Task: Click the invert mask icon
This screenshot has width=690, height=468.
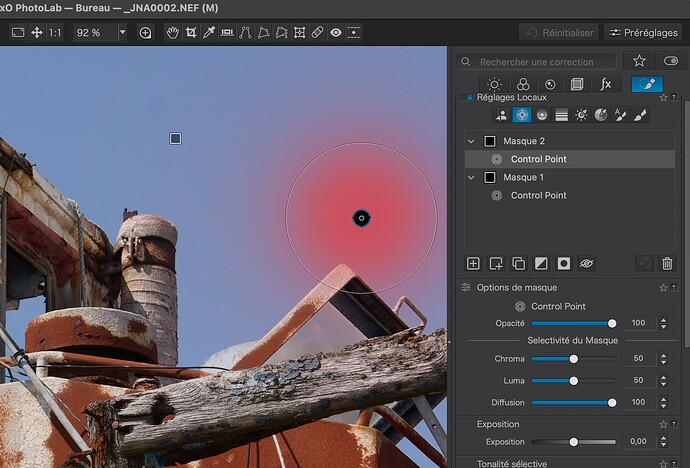Action: click(541, 263)
